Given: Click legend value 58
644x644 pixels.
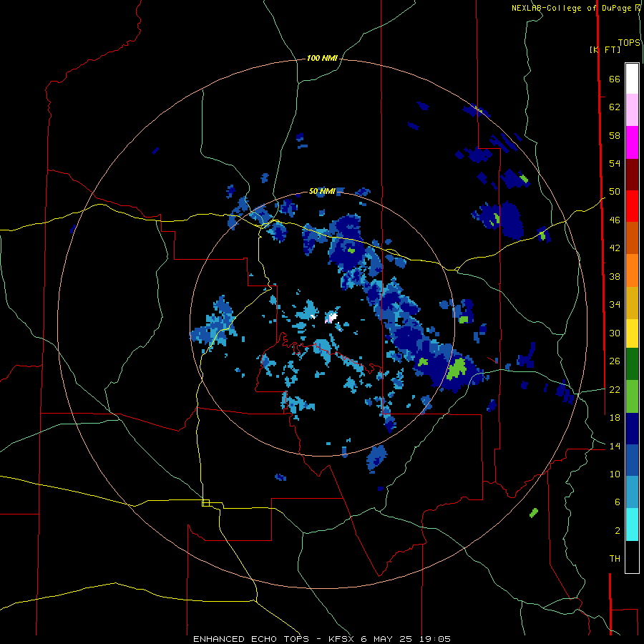Looking at the screenshot, I should click(615, 135).
